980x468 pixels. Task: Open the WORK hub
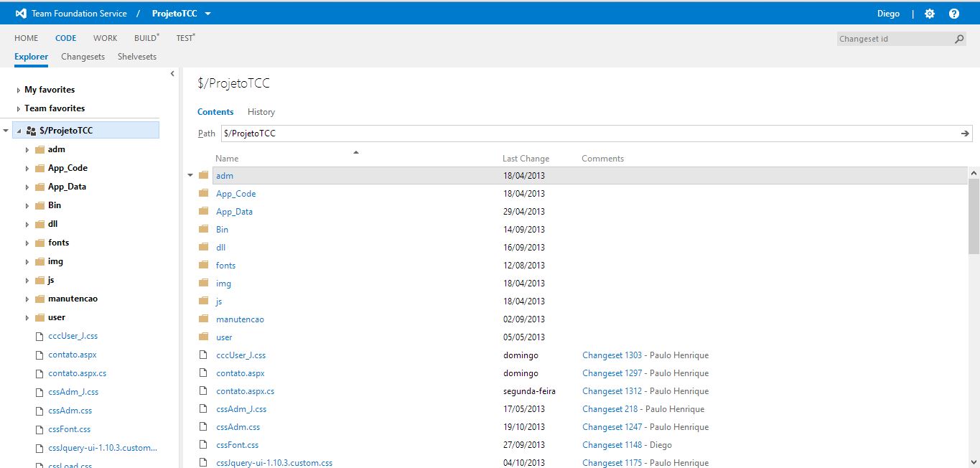[105, 38]
